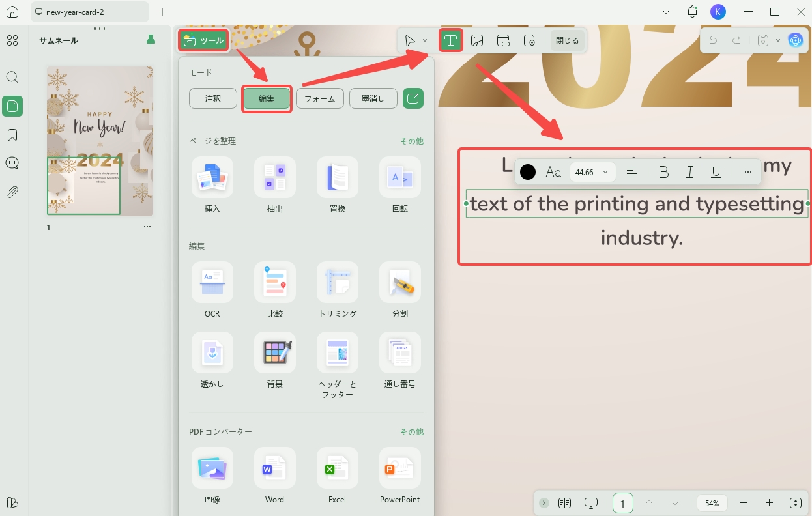Select 墨消し mode

click(x=373, y=99)
